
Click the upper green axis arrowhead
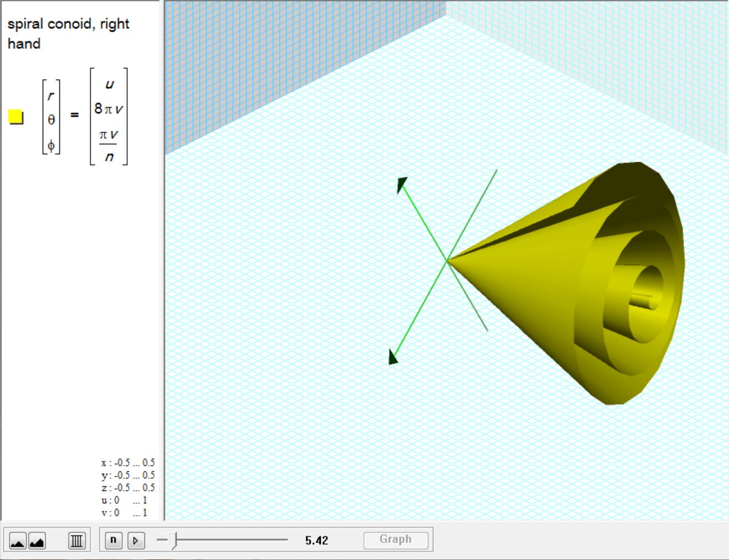(402, 184)
